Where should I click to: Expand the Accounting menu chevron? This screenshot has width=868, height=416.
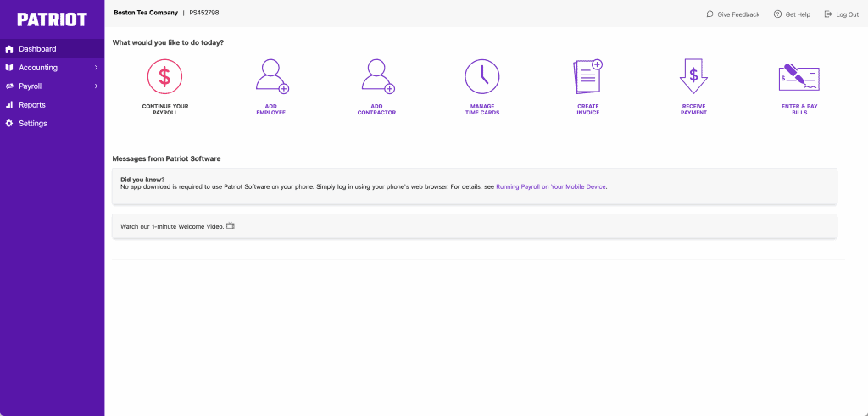pyautogui.click(x=96, y=68)
